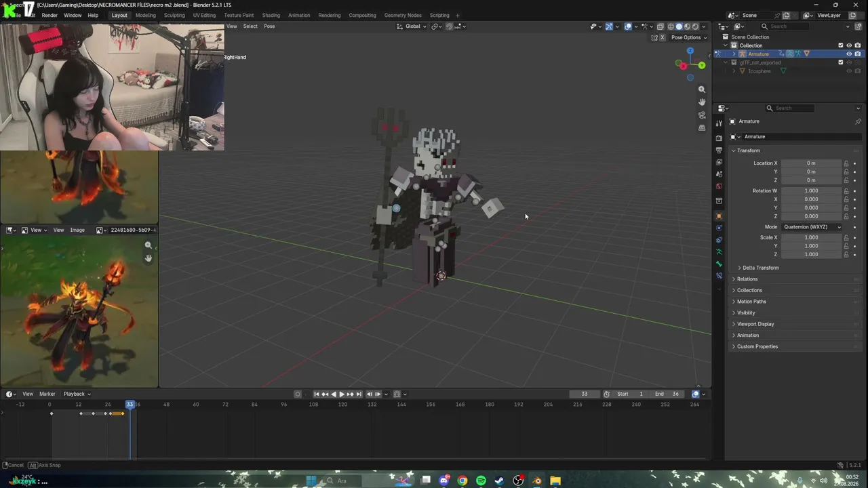Switch to the UV Editing workspace tab
Image resolution: width=868 pixels, height=488 pixels.
pyautogui.click(x=204, y=15)
